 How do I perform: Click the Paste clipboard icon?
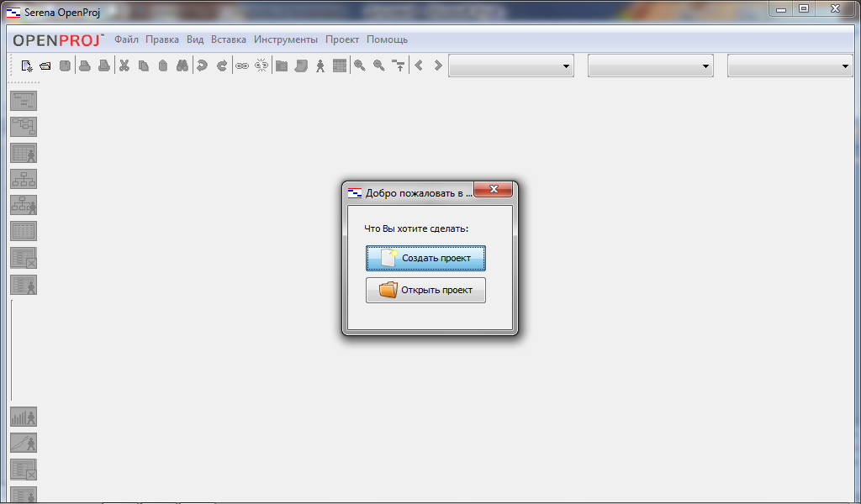point(162,66)
